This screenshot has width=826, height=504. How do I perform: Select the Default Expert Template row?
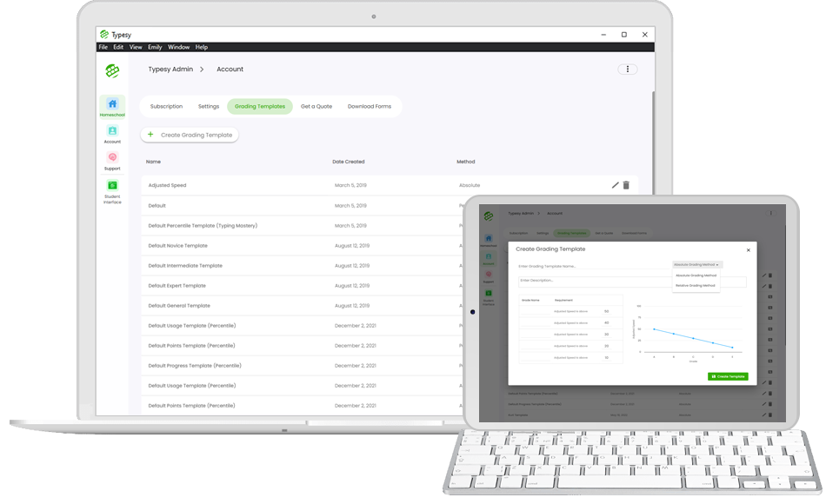point(302,285)
